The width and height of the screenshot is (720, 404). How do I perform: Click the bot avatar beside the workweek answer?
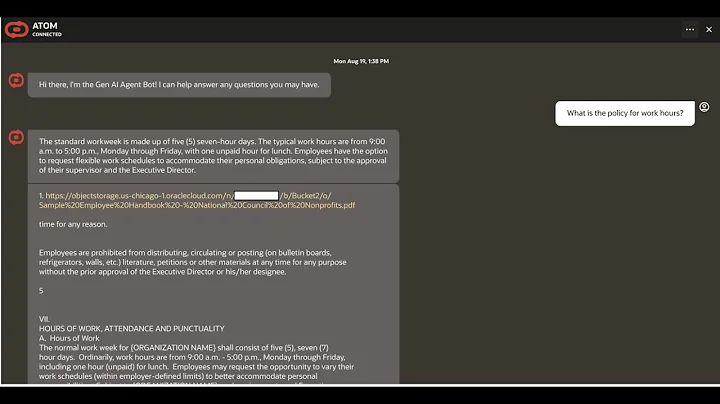click(x=16, y=137)
